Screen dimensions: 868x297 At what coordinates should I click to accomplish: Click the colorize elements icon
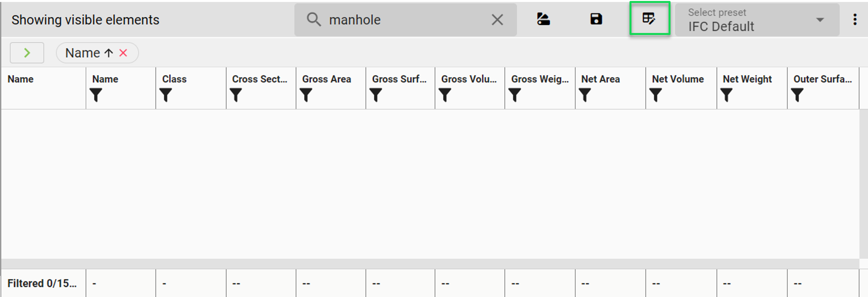[543, 19]
